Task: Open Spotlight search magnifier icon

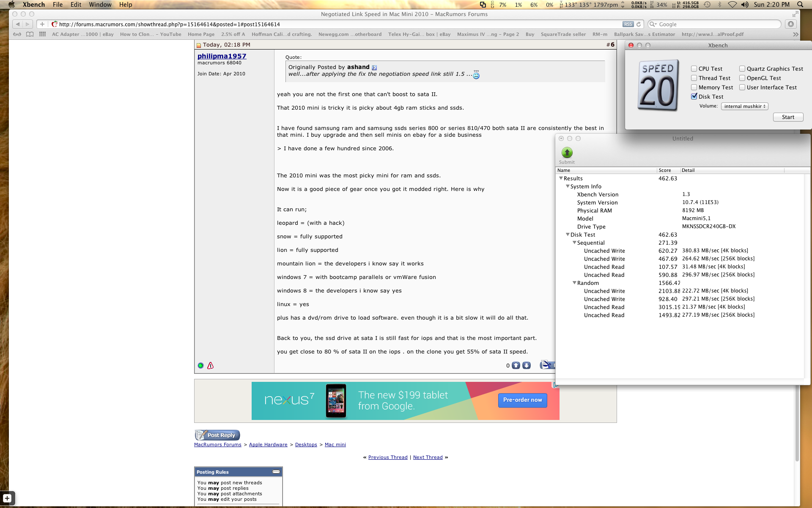Action: coord(800,5)
